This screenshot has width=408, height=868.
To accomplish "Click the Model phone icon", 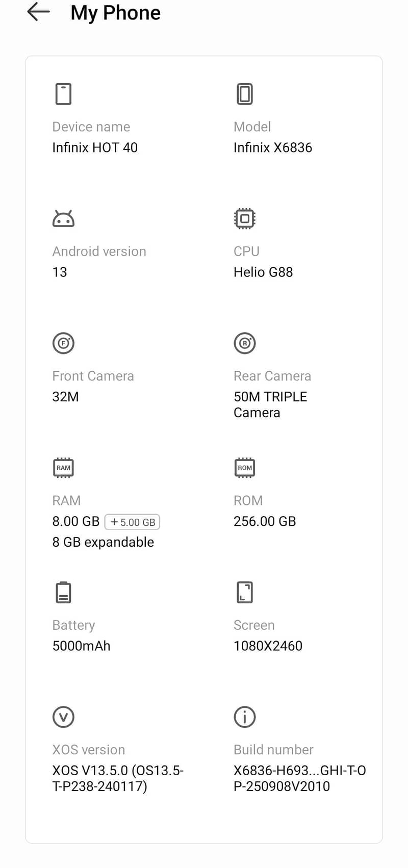I will [x=245, y=94].
